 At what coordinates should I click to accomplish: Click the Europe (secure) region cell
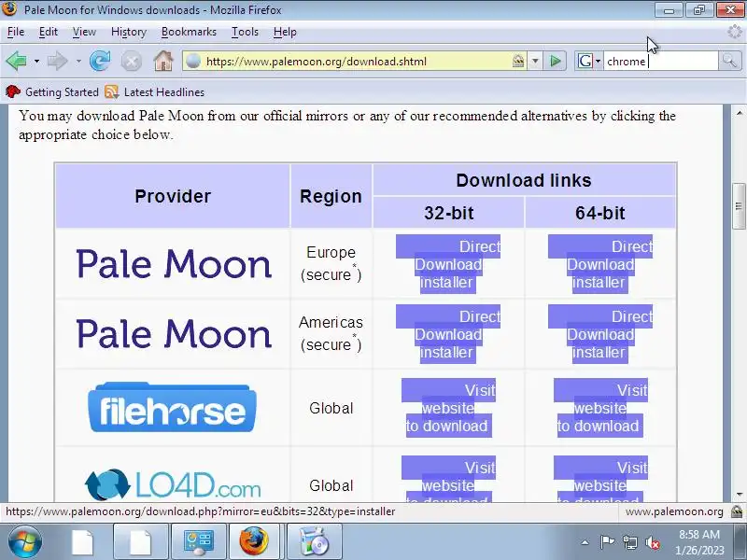tap(331, 263)
